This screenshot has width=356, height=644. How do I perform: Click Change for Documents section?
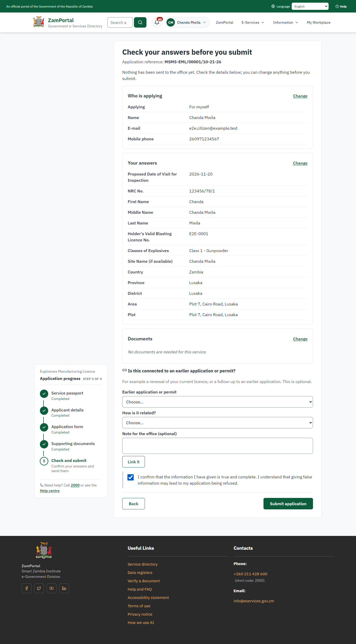pos(300,339)
